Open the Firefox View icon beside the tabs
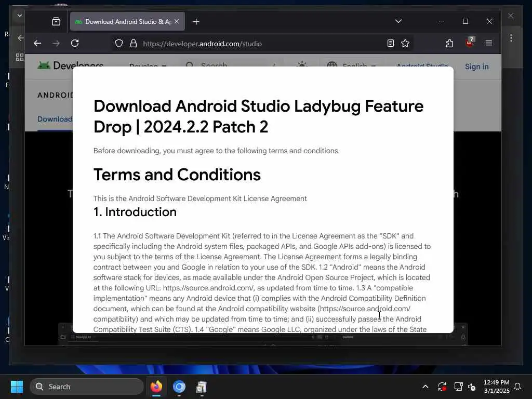The height and width of the screenshot is (399, 532). 56,22
